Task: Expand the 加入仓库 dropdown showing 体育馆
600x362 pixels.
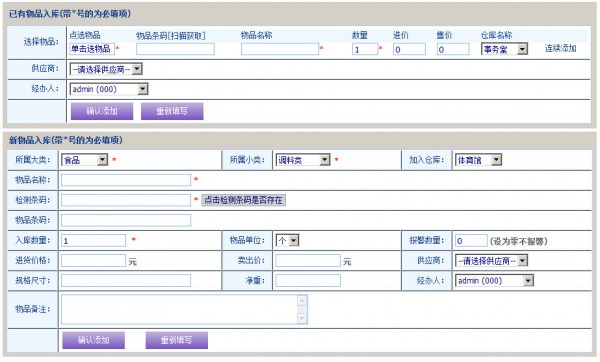Action: pos(478,160)
